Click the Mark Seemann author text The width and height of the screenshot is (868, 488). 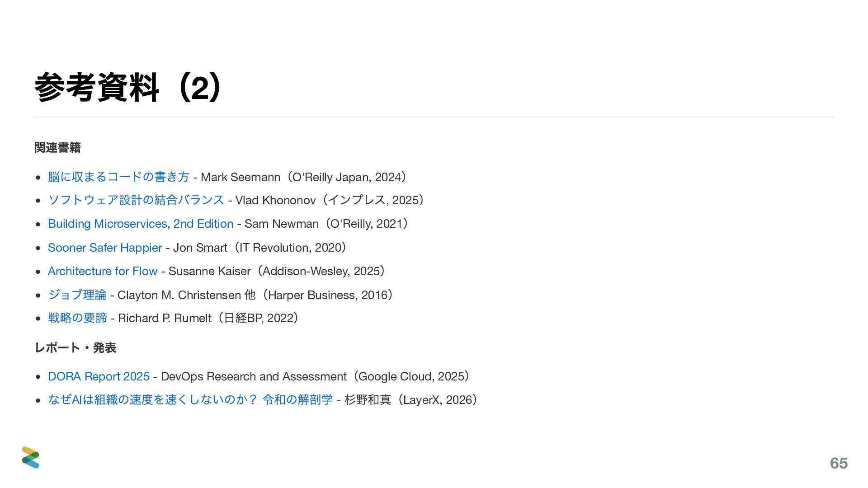coord(240,177)
